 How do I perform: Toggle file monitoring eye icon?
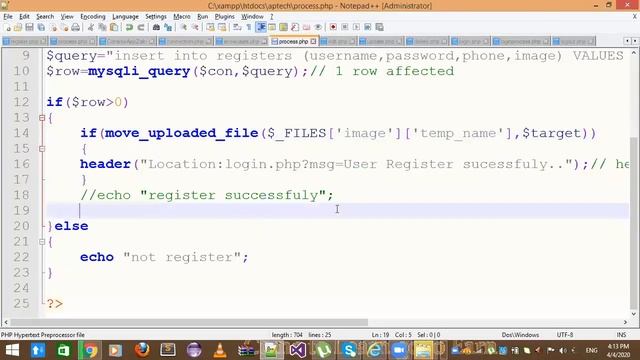[x=318, y=27]
